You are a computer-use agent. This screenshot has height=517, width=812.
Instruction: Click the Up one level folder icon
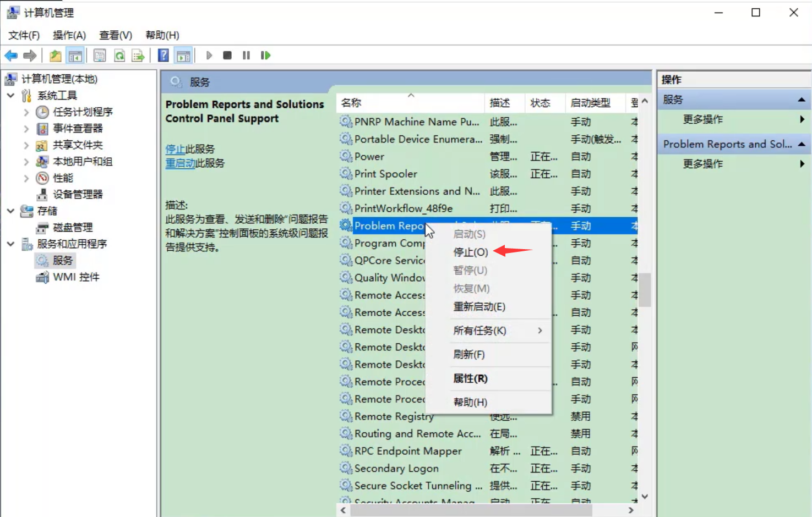pos(55,56)
